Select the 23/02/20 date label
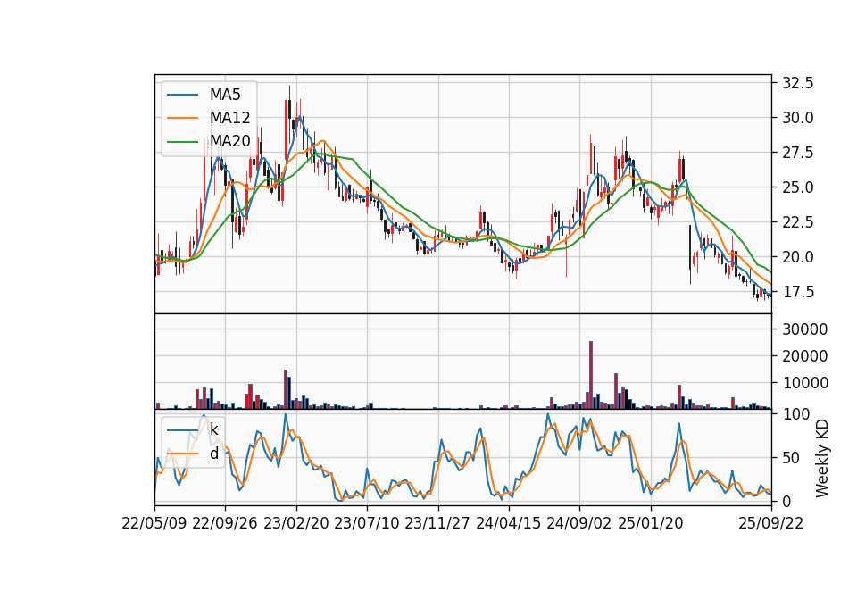This screenshot has width=857, height=616. [x=296, y=523]
